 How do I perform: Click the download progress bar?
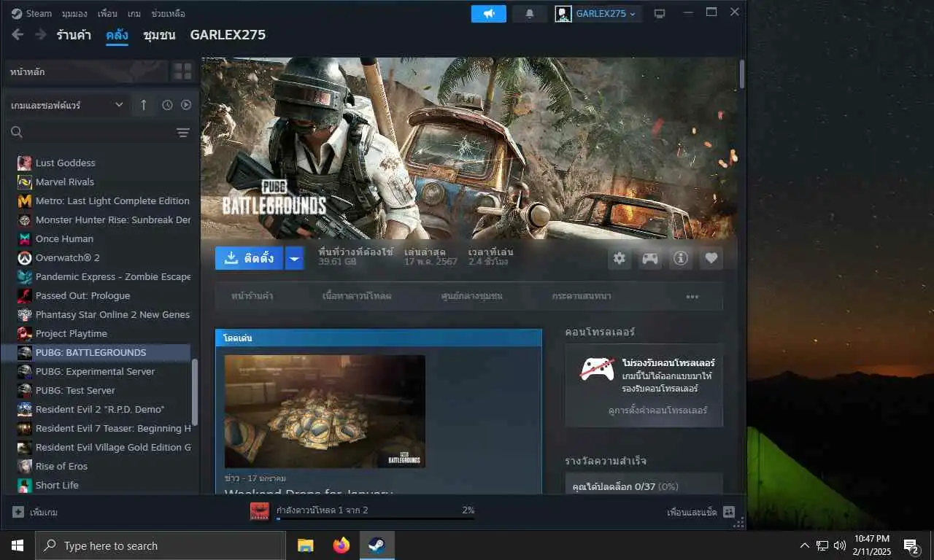click(x=375, y=519)
